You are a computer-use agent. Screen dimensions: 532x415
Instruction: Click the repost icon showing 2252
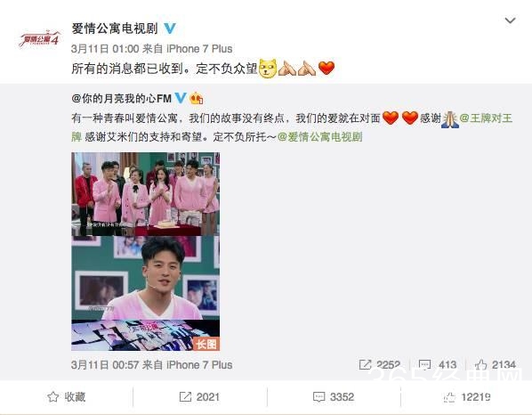[x=365, y=365]
